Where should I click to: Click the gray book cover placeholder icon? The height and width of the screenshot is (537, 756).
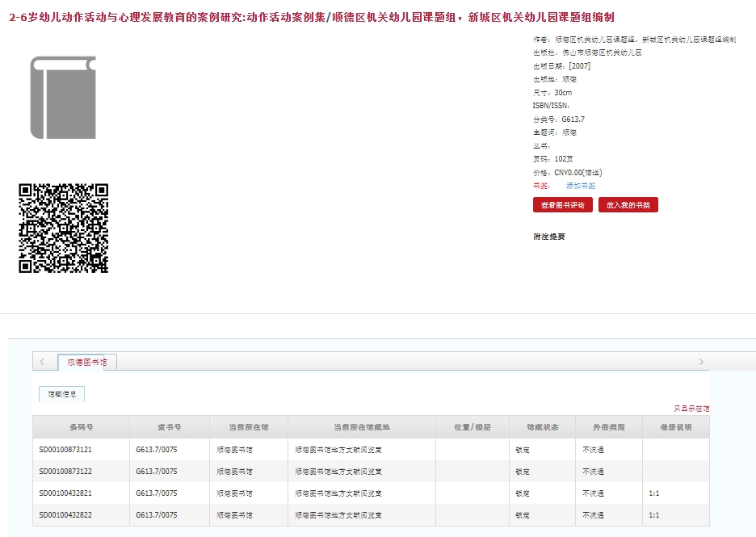click(63, 98)
